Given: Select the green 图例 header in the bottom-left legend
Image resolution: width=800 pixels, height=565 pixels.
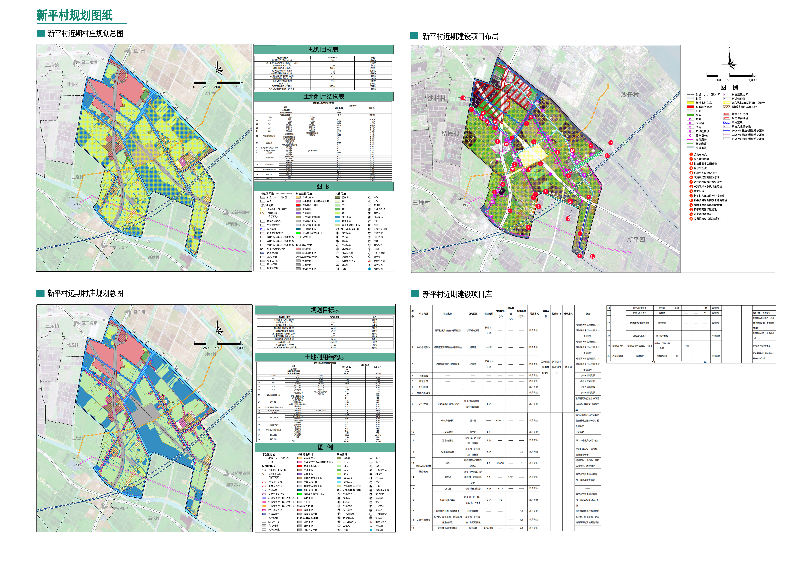Looking at the screenshot, I should pos(325,447).
